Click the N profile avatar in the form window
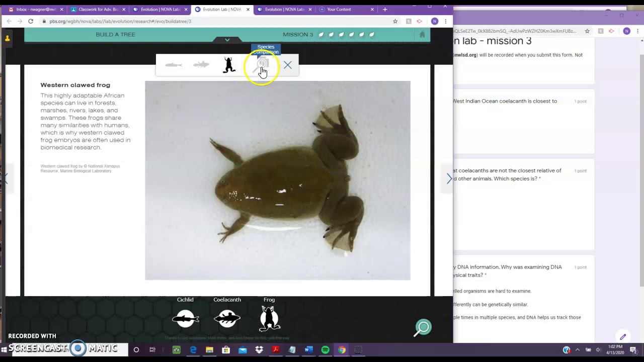644x362 pixels. pyautogui.click(x=626, y=31)
